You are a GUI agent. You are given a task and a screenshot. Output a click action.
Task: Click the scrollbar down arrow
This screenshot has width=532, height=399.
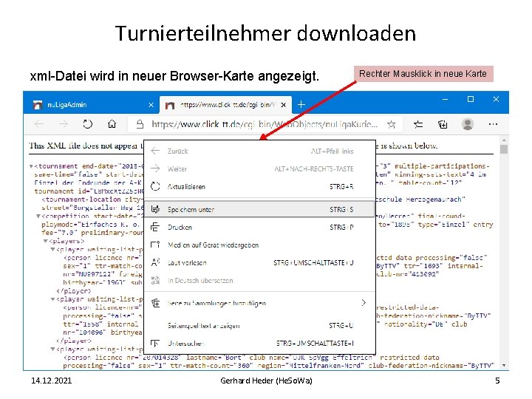click(x=504, y=366)
